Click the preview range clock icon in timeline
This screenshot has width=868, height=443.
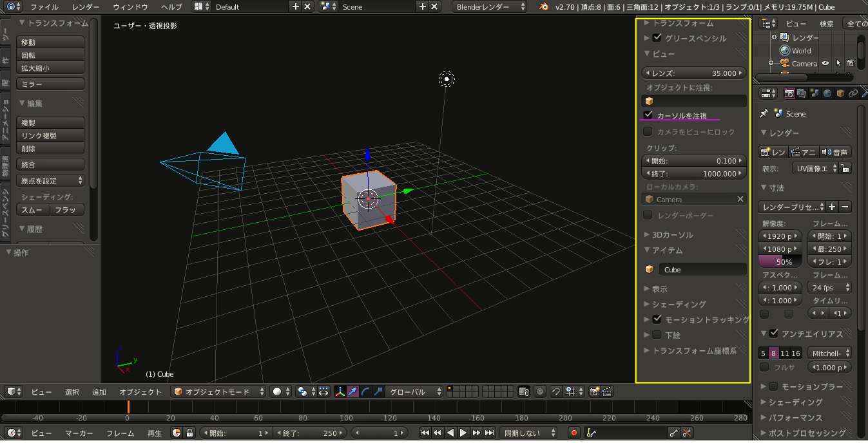177,433
